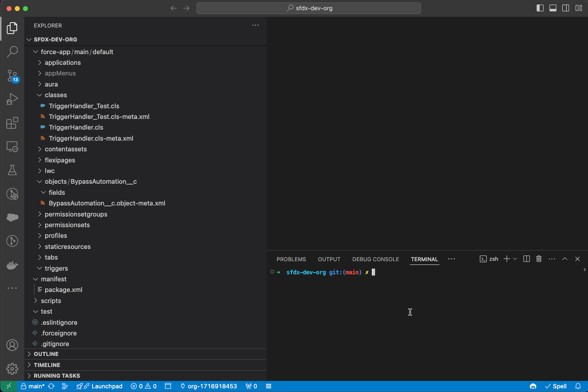Viewport: 588px width, 392px height.
Task: Show errors and warnings count
Action: coord(144,386)
